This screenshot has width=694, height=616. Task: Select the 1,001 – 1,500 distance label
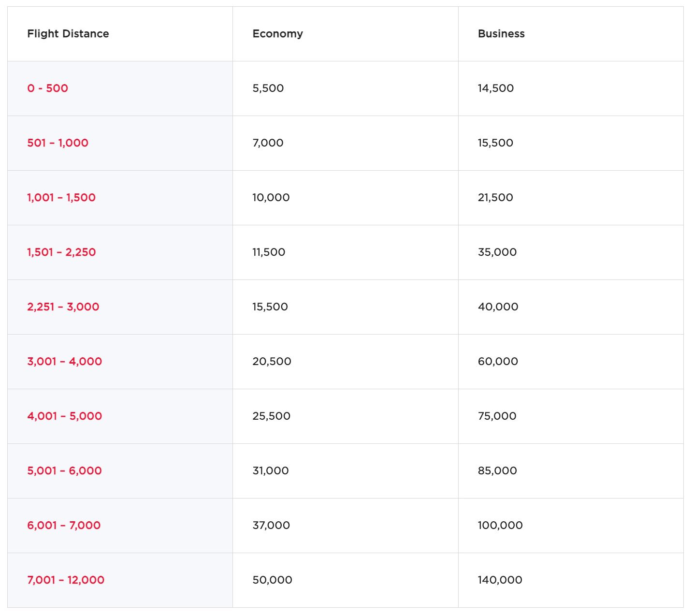[61, 198]
